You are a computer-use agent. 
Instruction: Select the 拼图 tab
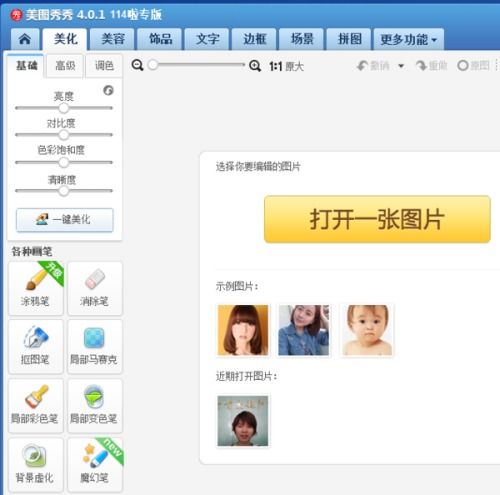pyautogui.click(x=349, y=39)
